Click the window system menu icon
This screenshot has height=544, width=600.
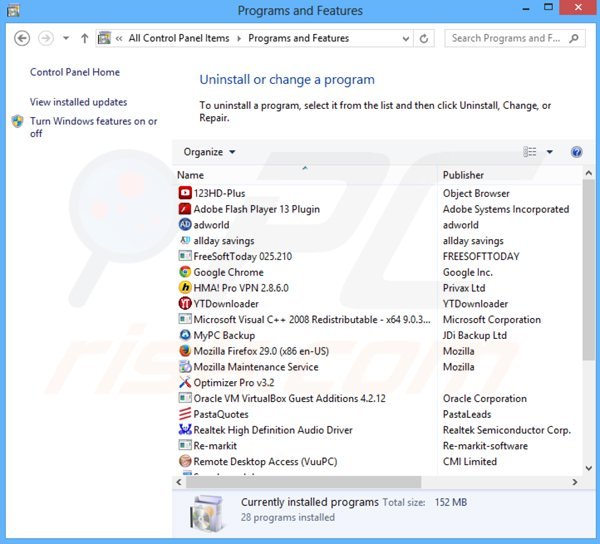[x=14, y=10]
